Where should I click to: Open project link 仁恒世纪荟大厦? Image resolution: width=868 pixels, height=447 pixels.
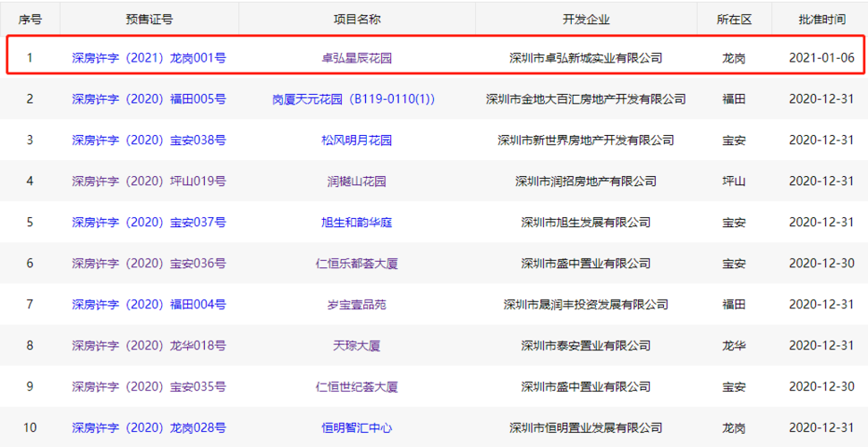pyautogui.click(x=356, y=387)
